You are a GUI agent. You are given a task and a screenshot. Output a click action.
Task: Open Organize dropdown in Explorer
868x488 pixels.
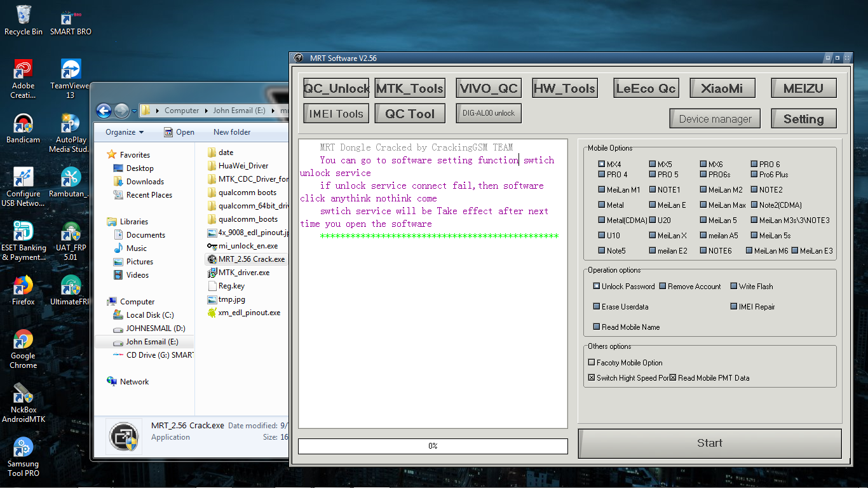[x=125, y=132]
